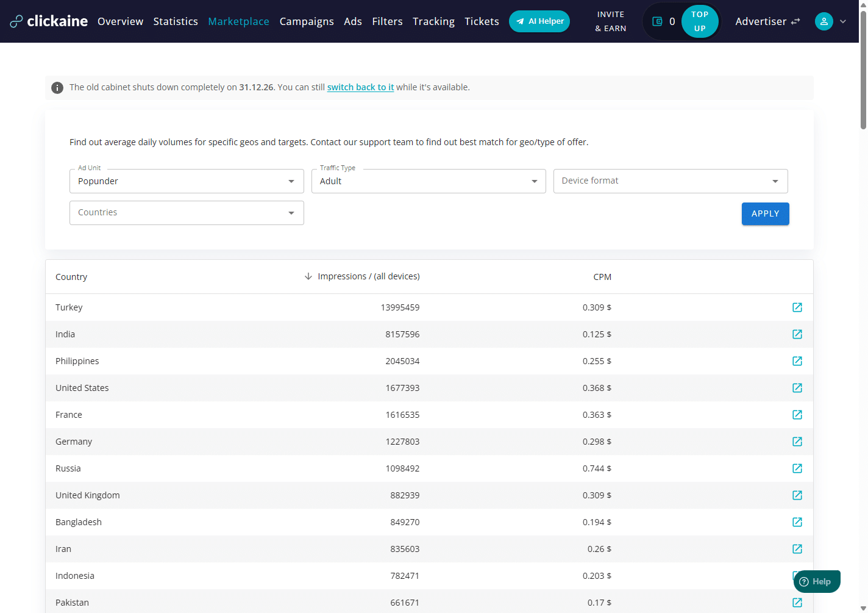Click the sort arrow beside Impressions header
Viewport: 868px width, 613px height.
click(x=308, y=276)
